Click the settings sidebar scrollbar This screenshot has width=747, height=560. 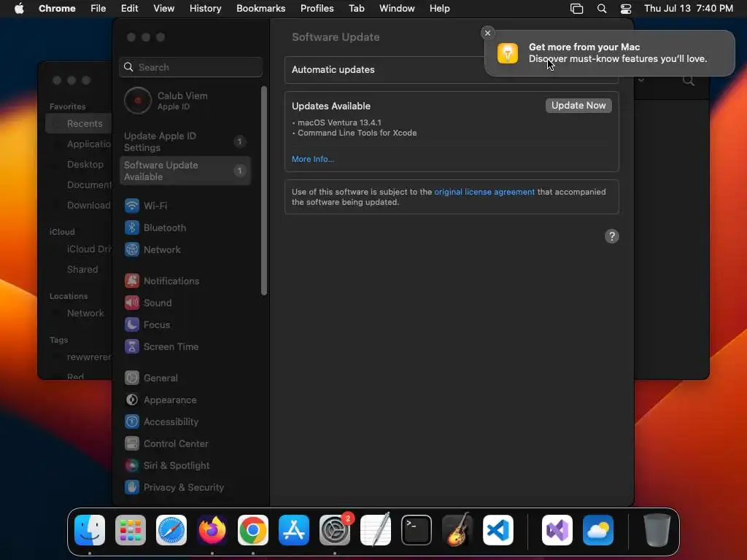(264, 190)
